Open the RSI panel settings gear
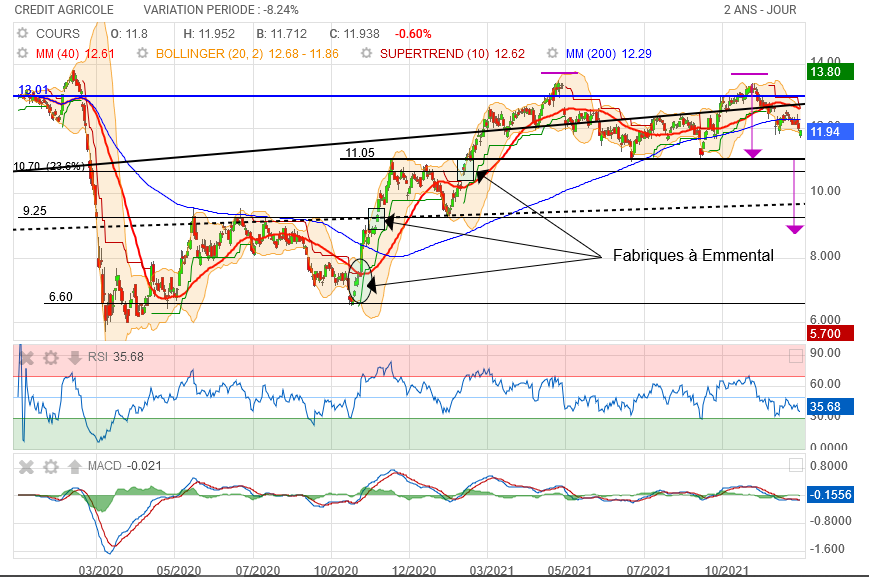Screen dimensions: 869x577 pos(51,358)
